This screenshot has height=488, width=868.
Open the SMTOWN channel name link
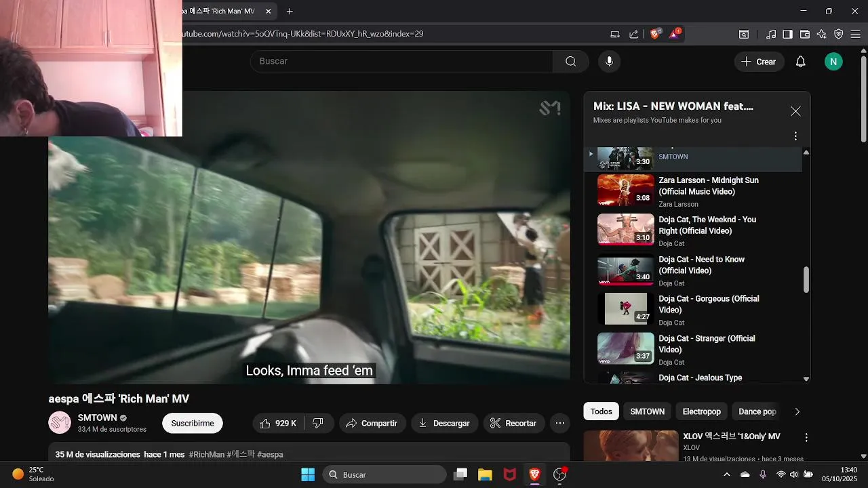coord(98,418)
